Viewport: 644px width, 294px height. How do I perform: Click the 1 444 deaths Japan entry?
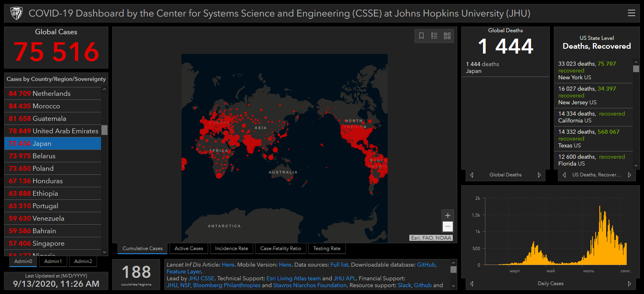pos(506,68)
